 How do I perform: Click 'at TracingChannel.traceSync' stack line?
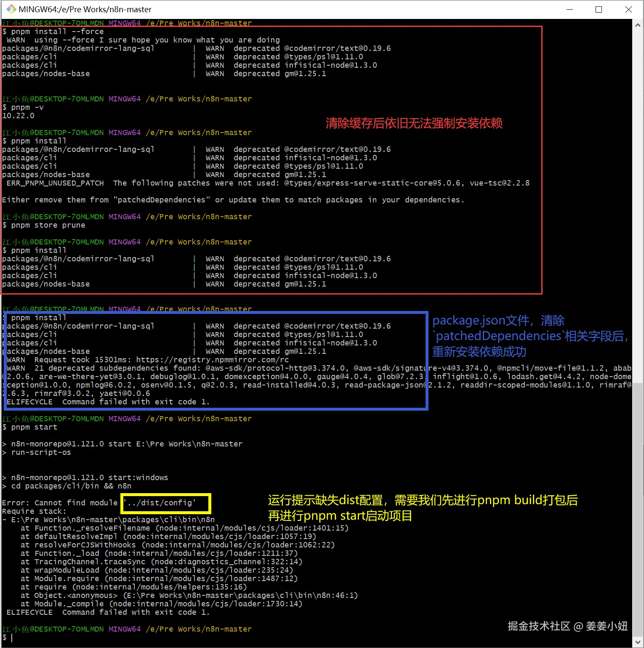(x=162, y=562)
